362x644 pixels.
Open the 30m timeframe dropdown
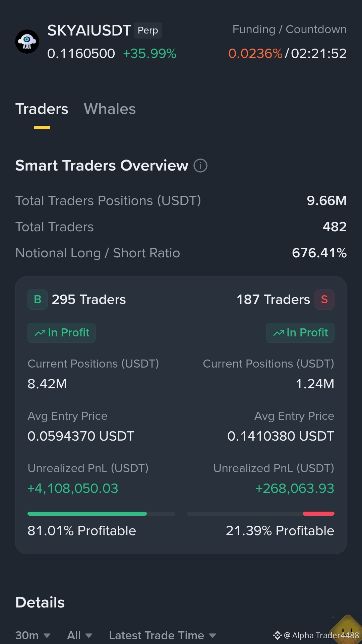pos(33,635)
